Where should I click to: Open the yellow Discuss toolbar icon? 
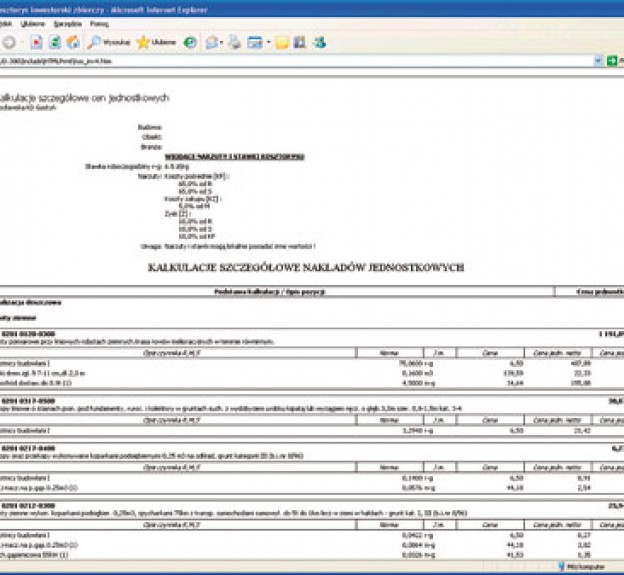coord(283,42)
